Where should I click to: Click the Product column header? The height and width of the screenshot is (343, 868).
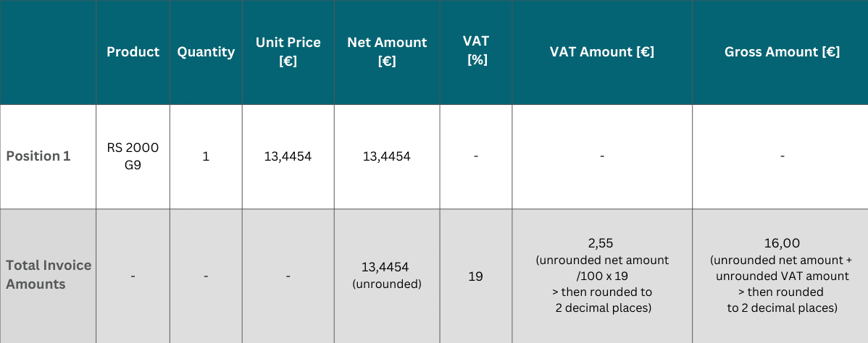pyautogui.click(x=133, y=52)
